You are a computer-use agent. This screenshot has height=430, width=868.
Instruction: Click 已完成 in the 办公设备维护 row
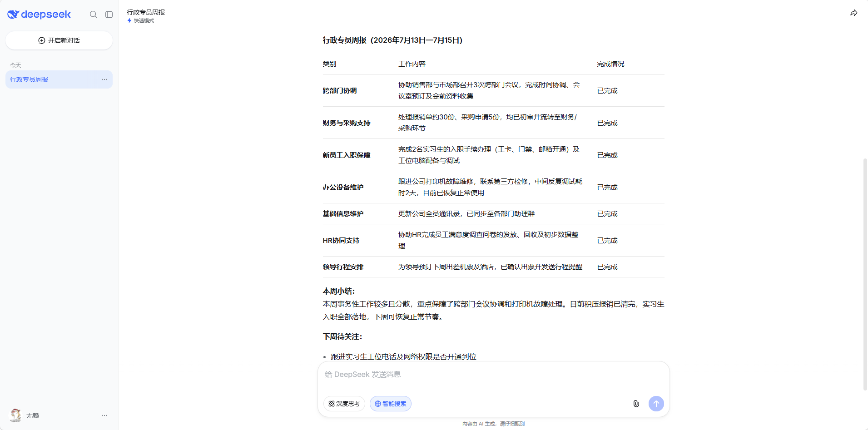pos(607,188)
